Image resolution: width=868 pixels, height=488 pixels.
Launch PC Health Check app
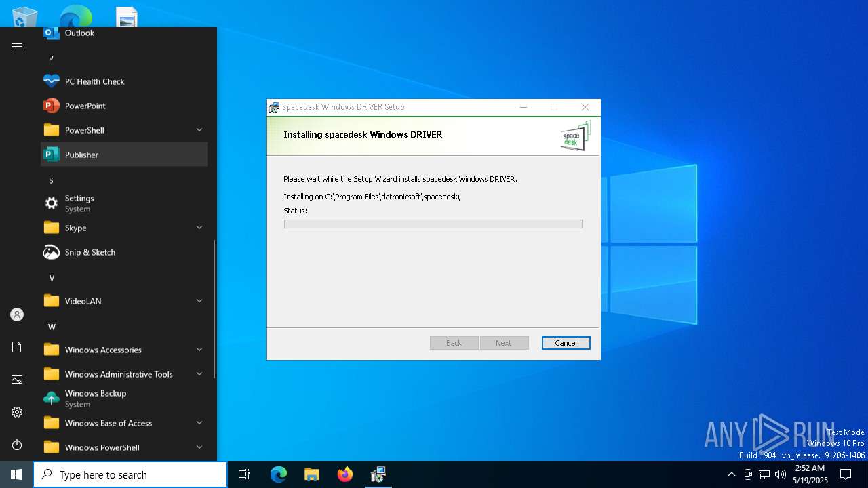coord(124,81)
